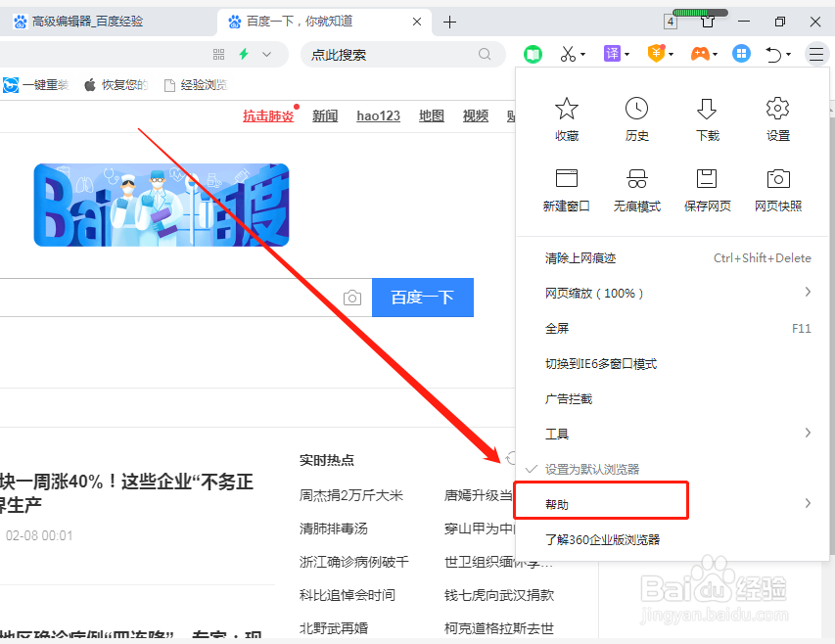This screenshot has height=644, width=835.
Task: Select 全屏 menu entry
Action: [x=673, y=329]
